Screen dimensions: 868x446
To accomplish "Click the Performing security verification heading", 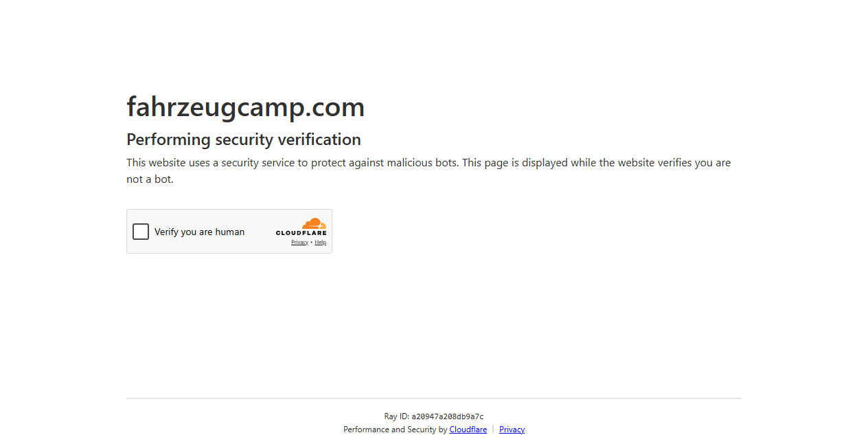I will (x=244, y=140).
